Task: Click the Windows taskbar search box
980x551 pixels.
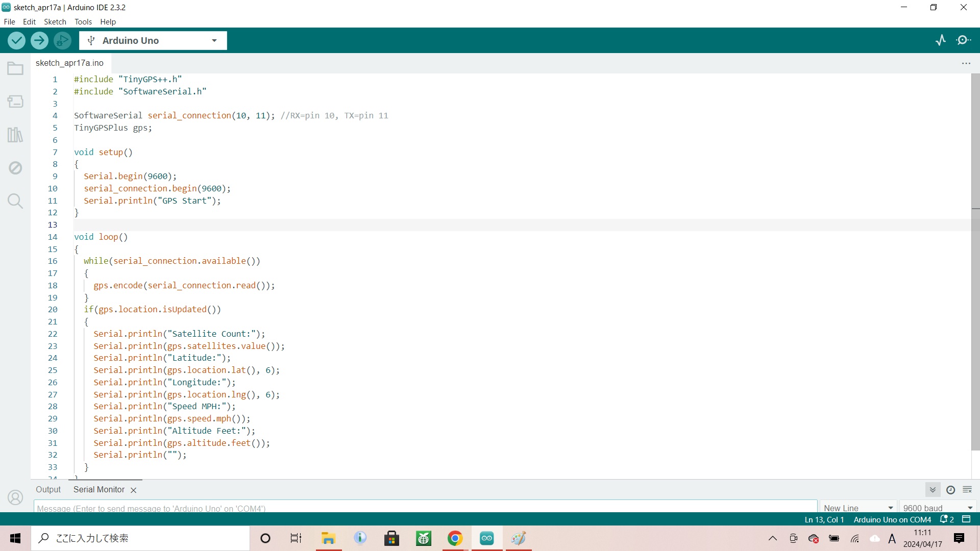Action: point(141,538)
